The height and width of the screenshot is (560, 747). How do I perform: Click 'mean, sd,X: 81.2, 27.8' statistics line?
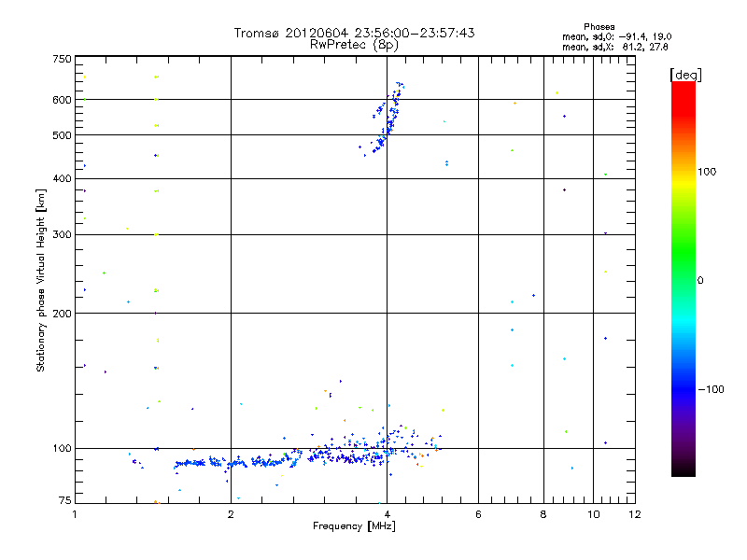click(615, 47)
